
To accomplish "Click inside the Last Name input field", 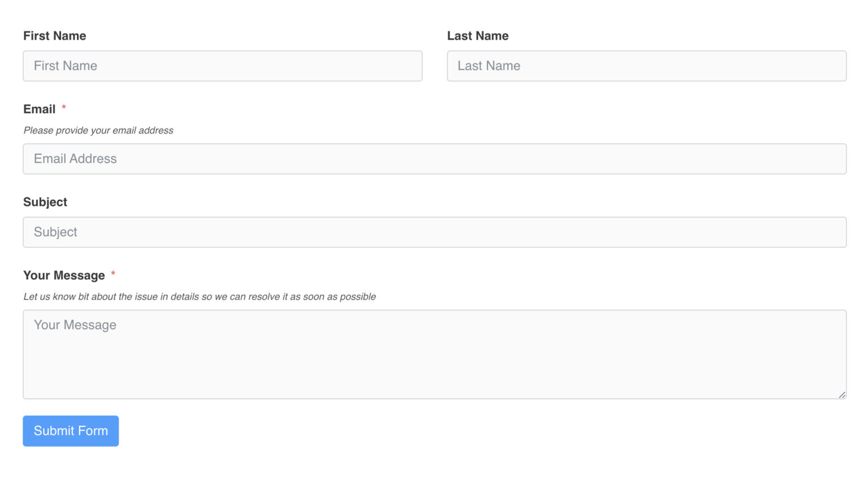I will click(x=646, y=66).
